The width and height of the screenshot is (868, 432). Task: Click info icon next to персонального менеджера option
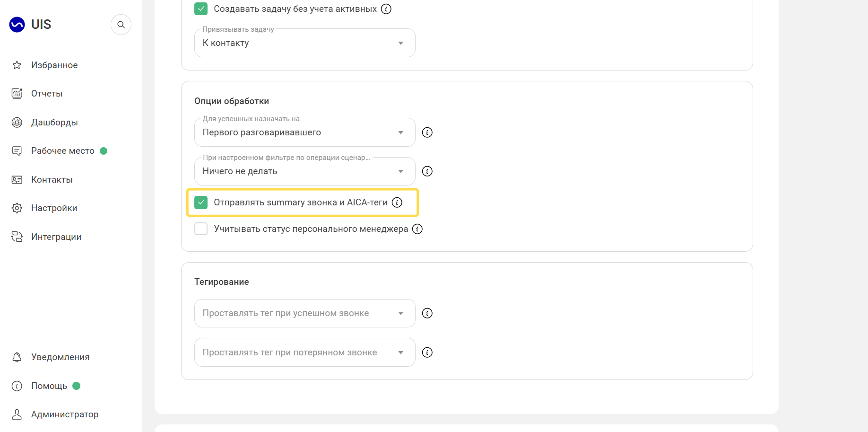tap(417, 229)
